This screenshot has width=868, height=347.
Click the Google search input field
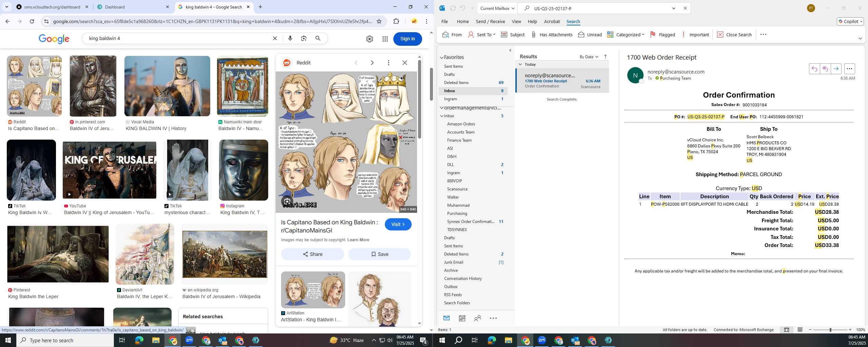178,38
